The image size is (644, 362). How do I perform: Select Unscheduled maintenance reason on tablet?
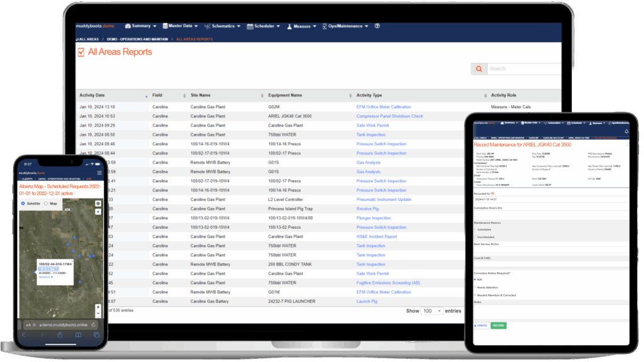point(475,237)
